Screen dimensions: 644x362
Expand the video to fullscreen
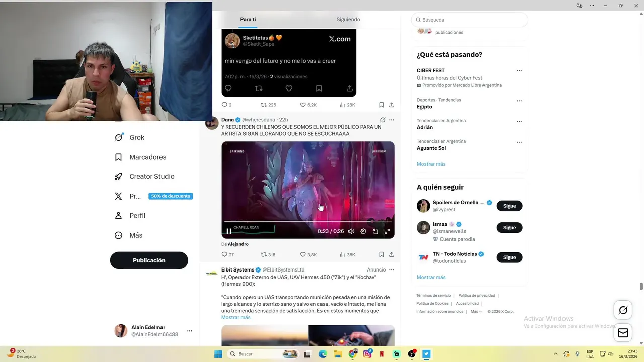coord(387,231)
